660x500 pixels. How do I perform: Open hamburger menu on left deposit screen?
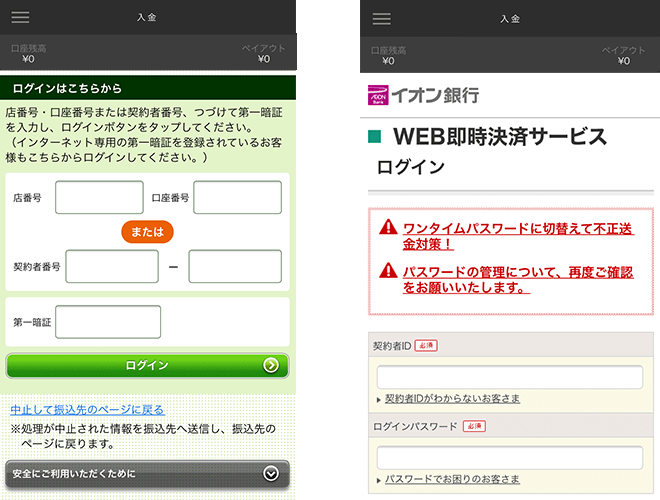point(20,17)
